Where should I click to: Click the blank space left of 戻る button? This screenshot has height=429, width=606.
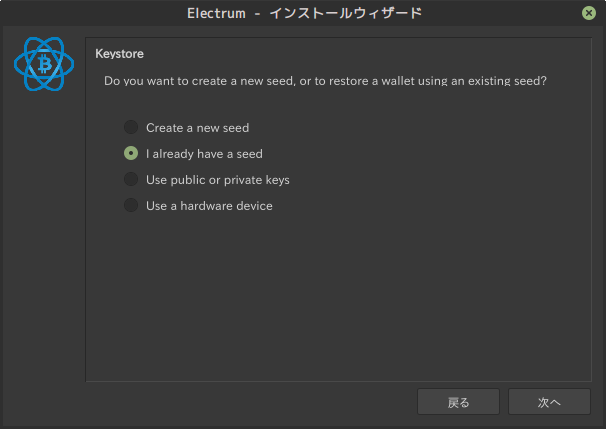[250, 402]
